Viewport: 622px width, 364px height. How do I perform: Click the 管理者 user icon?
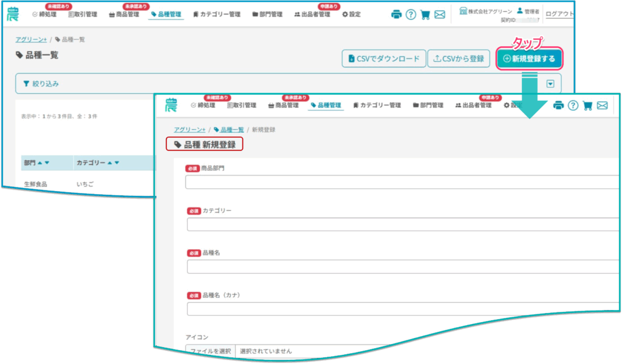coord(519,11)
